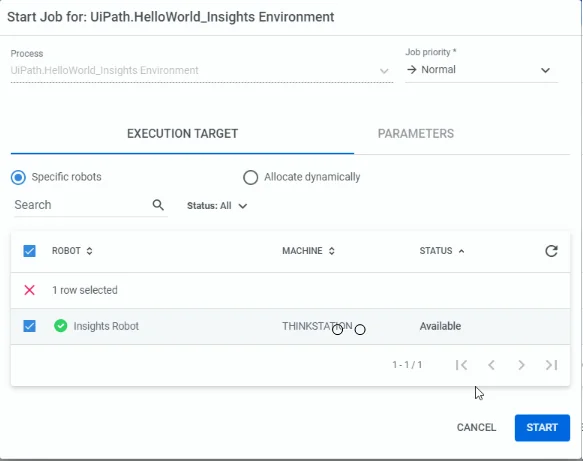Open the Status: All filter dropdown
This screenshot has width=583, height=461.
tap(217, 206)
